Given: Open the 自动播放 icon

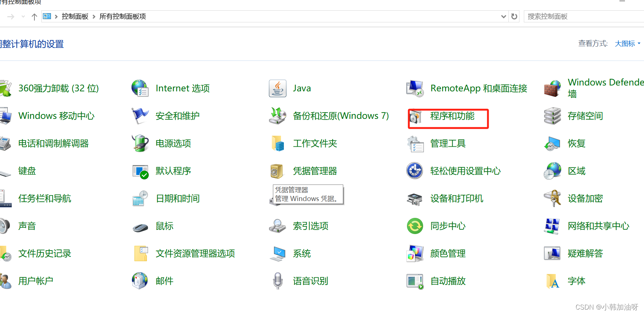Looking at the screenshot, I should tap(415, 281).
